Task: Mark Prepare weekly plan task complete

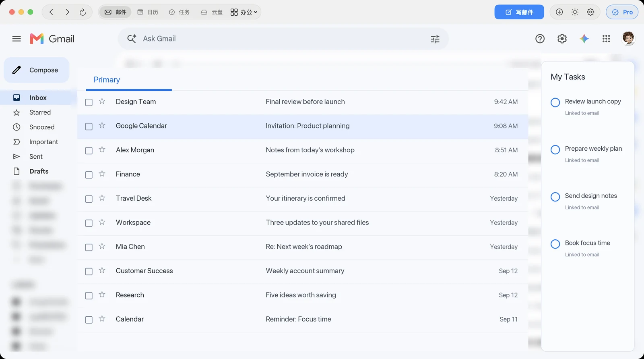Action: click(555, 149)
